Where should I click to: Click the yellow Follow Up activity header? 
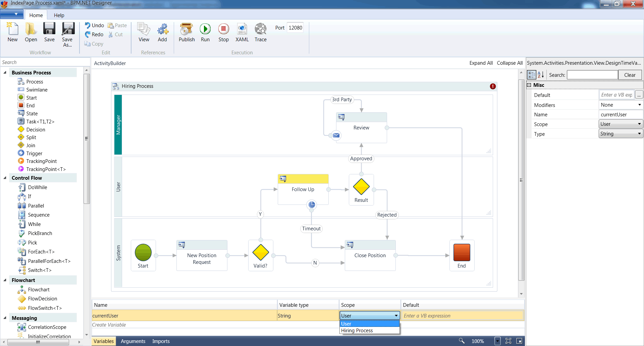point(303,179)
